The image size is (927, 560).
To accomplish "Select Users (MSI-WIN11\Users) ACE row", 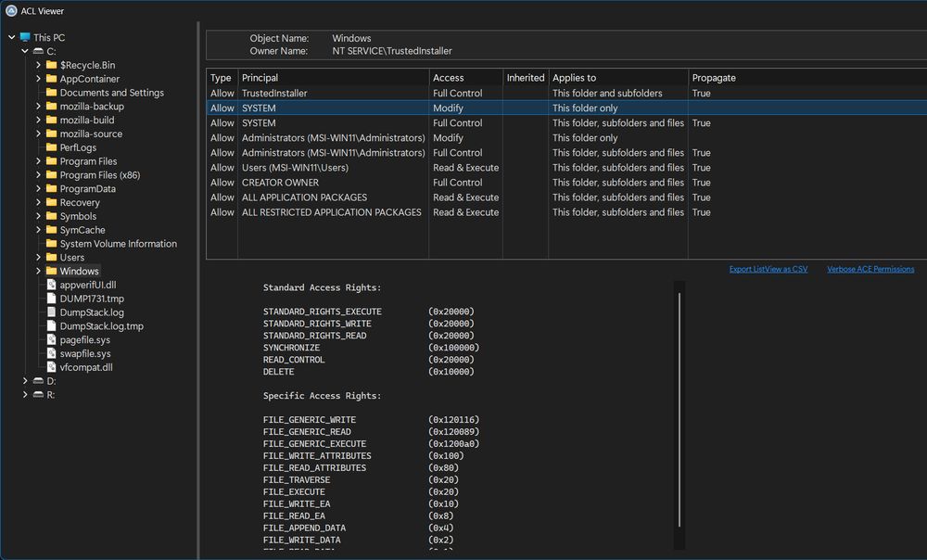I will (566, 167).
